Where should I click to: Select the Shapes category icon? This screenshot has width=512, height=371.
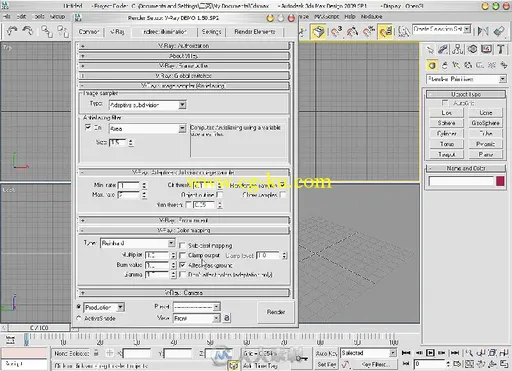tap(444, 65)
